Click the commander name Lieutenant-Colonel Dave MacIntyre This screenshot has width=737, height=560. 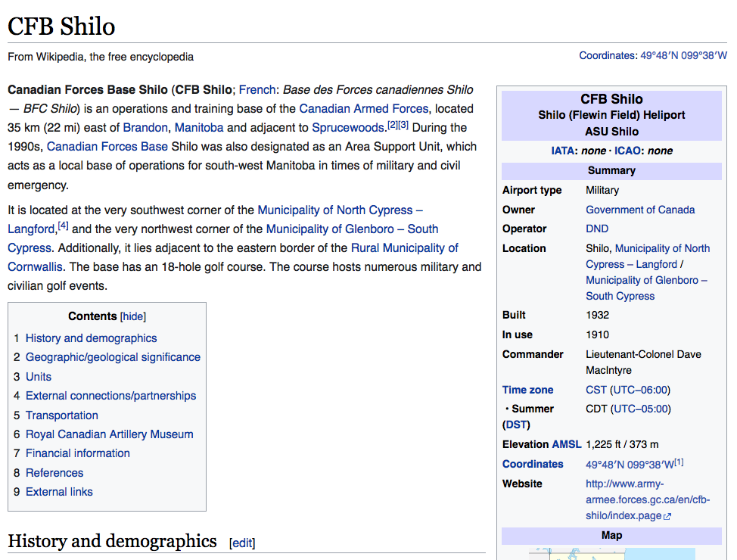tap(643, 362)
